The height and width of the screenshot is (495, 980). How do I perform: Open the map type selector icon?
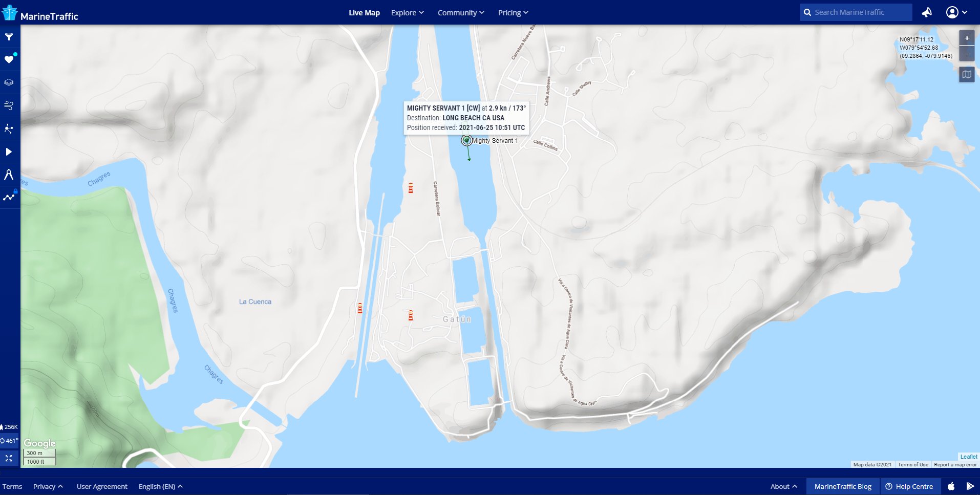click(967, 75)
